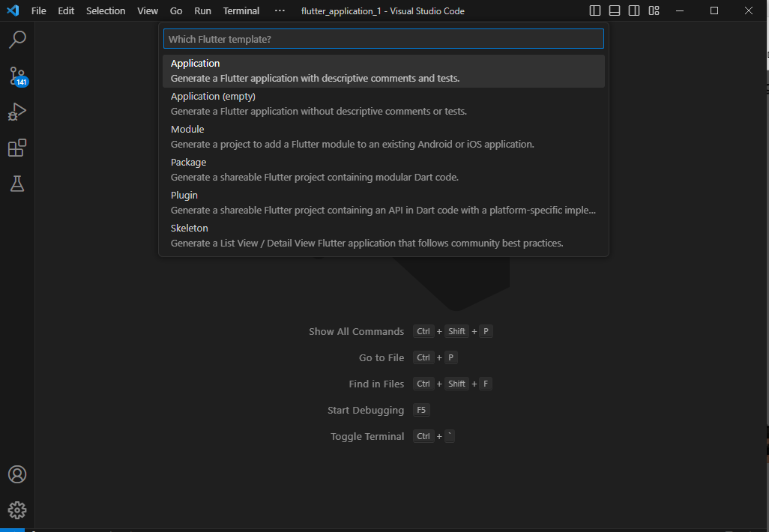This screenshot has height=532, width=769.
Task: Close the Visual Studio Code window
Action: coord(749,10)
